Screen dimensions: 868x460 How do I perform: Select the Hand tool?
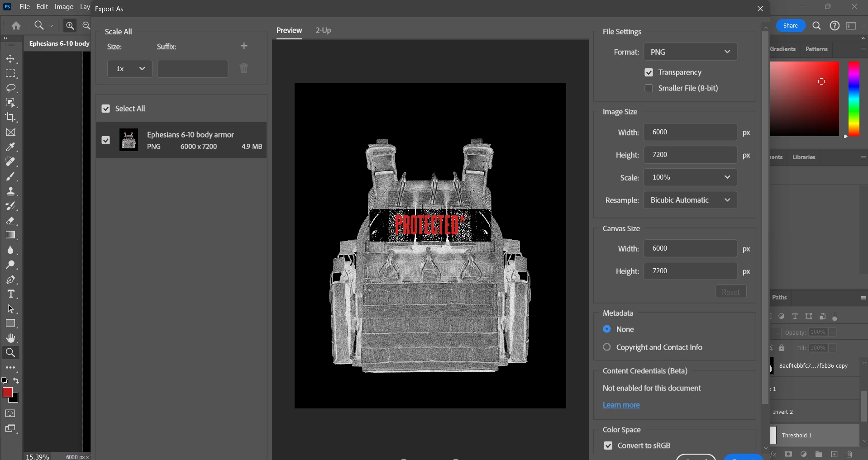click(x=10, y=338)
